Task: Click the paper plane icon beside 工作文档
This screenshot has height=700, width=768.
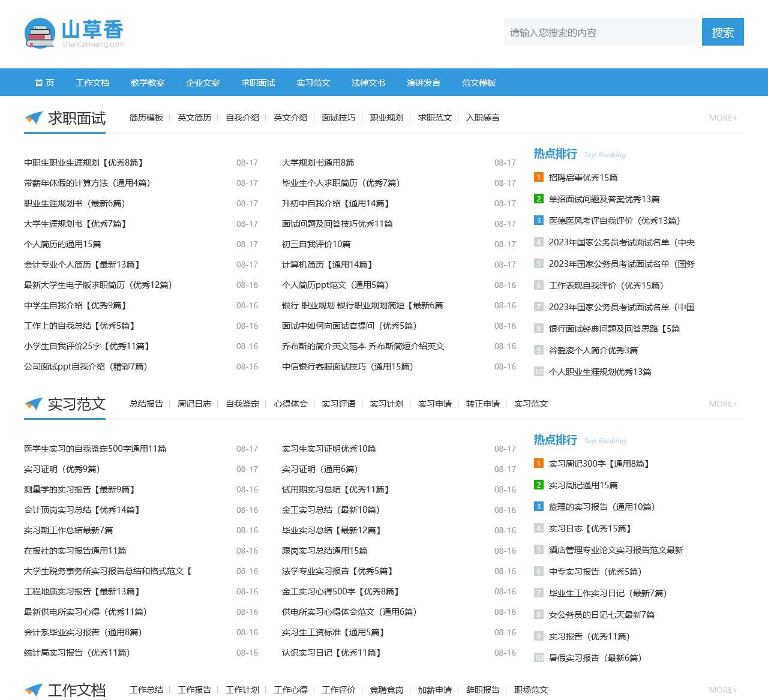Action: (x=34, y=690)
